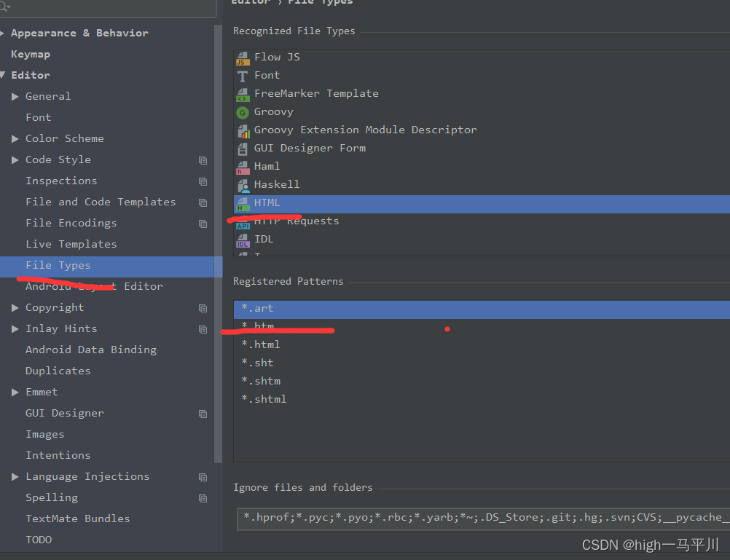Click the GUI Designer Form file icon
730x560 pixels.
click(x=243, y=149)
